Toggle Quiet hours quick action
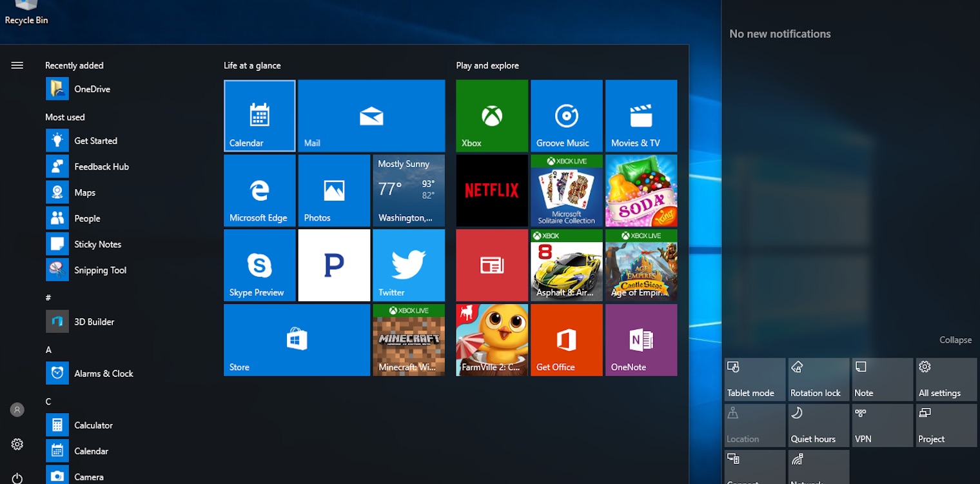Screen dimensions: 980x484 pos(819,425)
